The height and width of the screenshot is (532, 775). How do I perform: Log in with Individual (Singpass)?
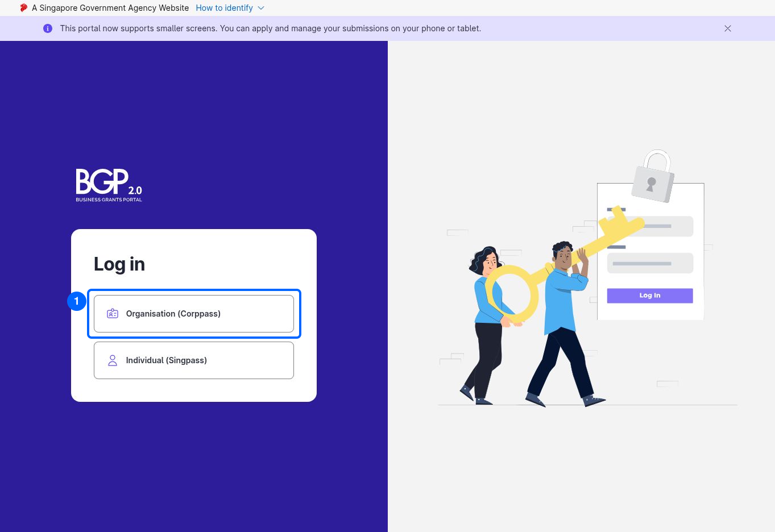pyautogui.click(x=194, y=360)
